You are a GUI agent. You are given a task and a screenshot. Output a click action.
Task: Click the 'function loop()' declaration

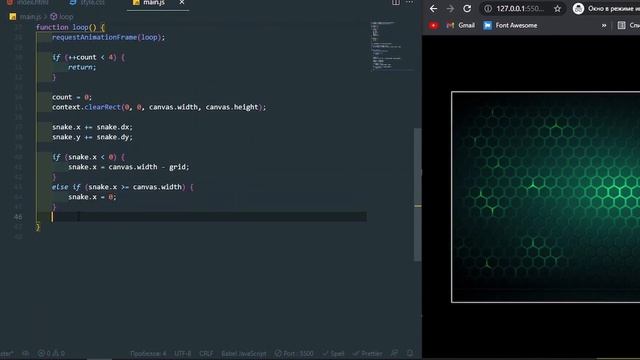[x=70, y=27]
